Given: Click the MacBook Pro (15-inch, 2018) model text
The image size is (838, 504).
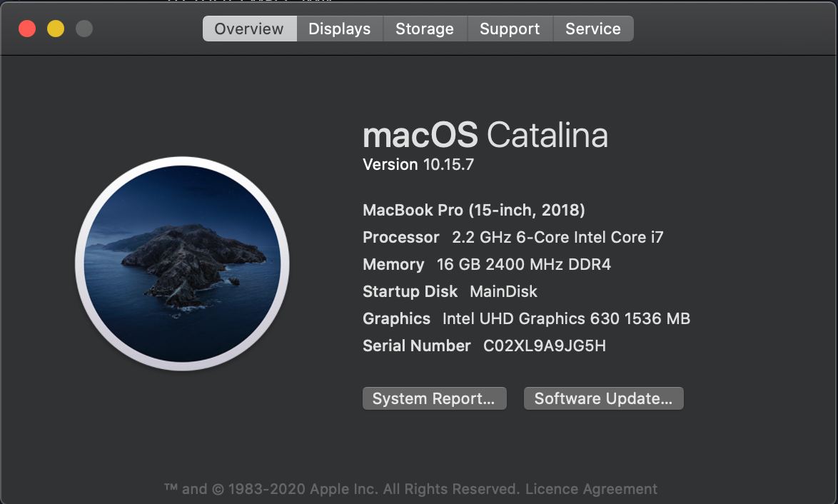Looking at the screenshot, I should [x=473, y=210].
